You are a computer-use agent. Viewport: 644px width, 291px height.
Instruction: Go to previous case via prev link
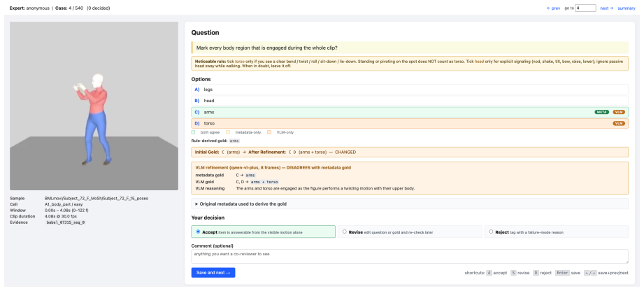[x=553, y=8]
